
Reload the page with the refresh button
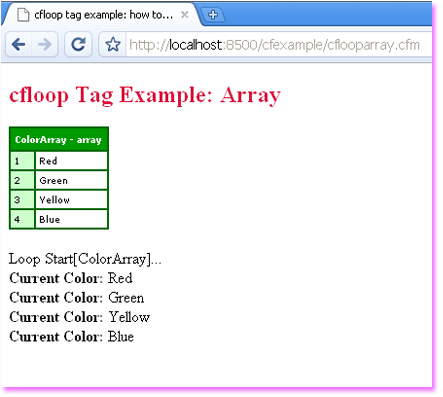coord(78,44)
